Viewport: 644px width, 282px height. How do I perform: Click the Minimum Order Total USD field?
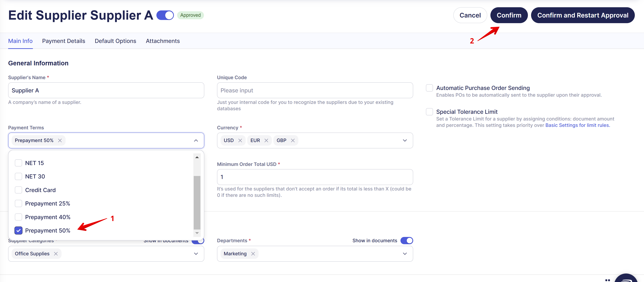point(315,177)
